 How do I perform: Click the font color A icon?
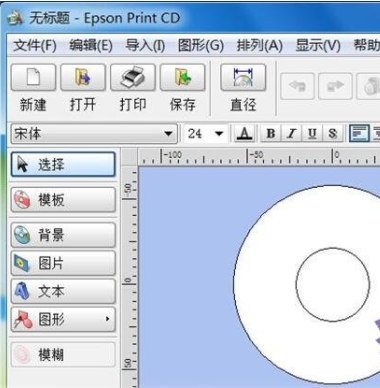point(245,134)
